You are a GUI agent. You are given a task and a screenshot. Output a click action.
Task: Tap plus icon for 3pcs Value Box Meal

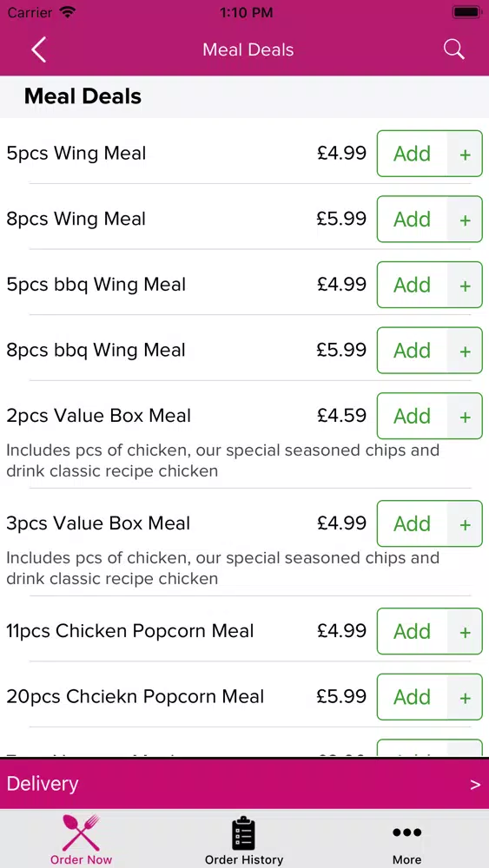(x=465, y=524)
